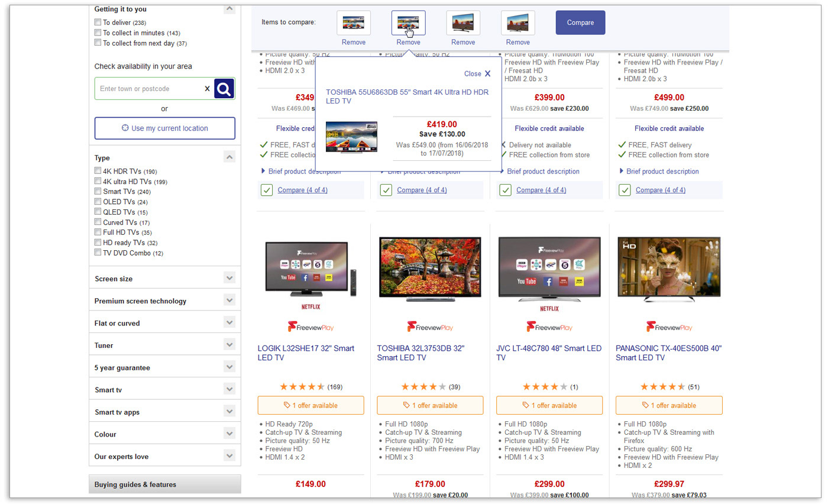Click the PANASONIC TX-40ES500B TV image

669,269
